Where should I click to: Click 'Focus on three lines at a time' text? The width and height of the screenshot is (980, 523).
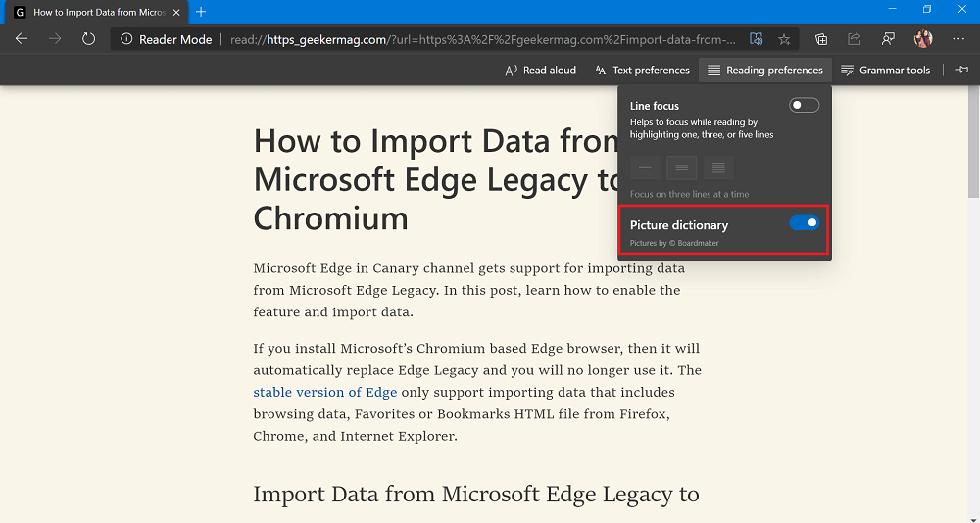tap(689, 194)
